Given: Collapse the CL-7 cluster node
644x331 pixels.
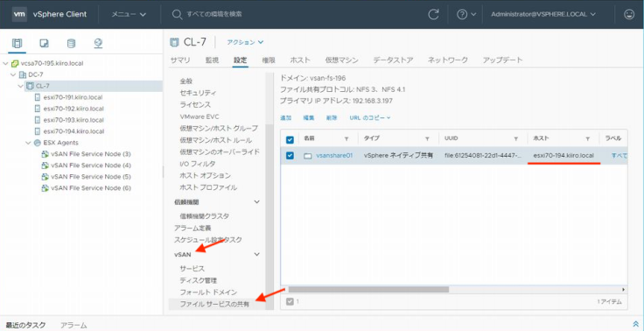Looking at the screenshot, I should (20, 86).
